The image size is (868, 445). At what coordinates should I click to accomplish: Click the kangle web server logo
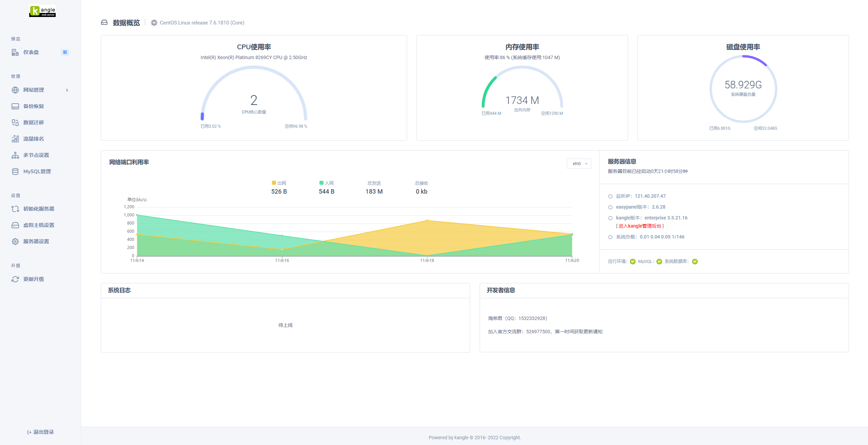pyautogui.click(x=42, y=11)
